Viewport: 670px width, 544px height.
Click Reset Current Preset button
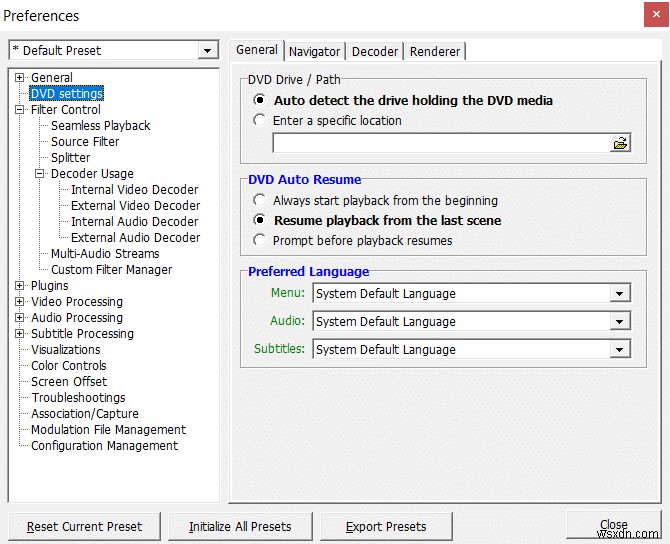(84, 526)
